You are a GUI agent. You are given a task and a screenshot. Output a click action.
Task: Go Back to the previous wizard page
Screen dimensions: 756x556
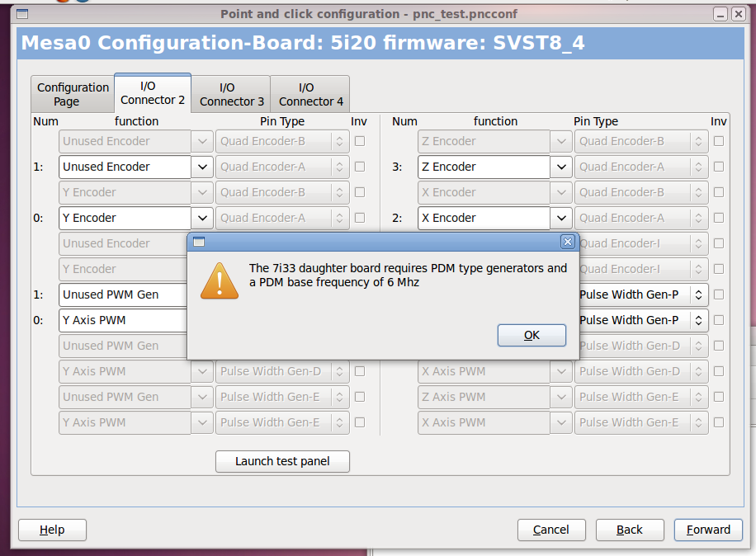point(630,530)
